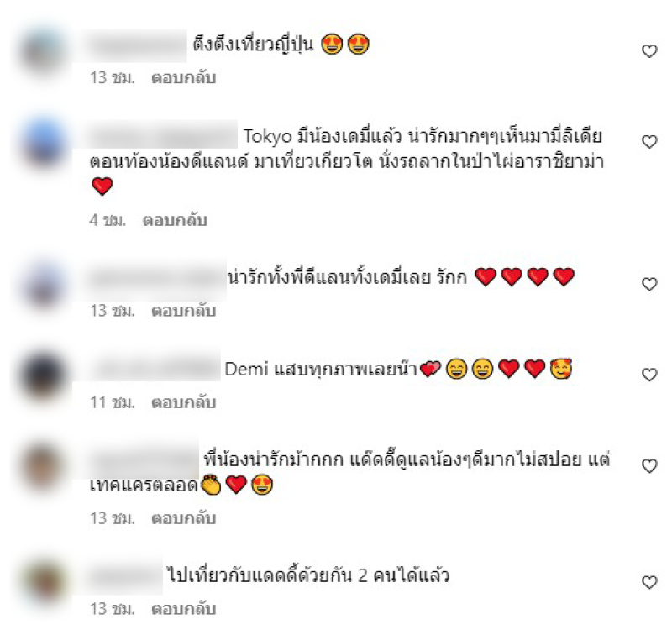Click ตอบกลับ under last comment

pos(183,609)
